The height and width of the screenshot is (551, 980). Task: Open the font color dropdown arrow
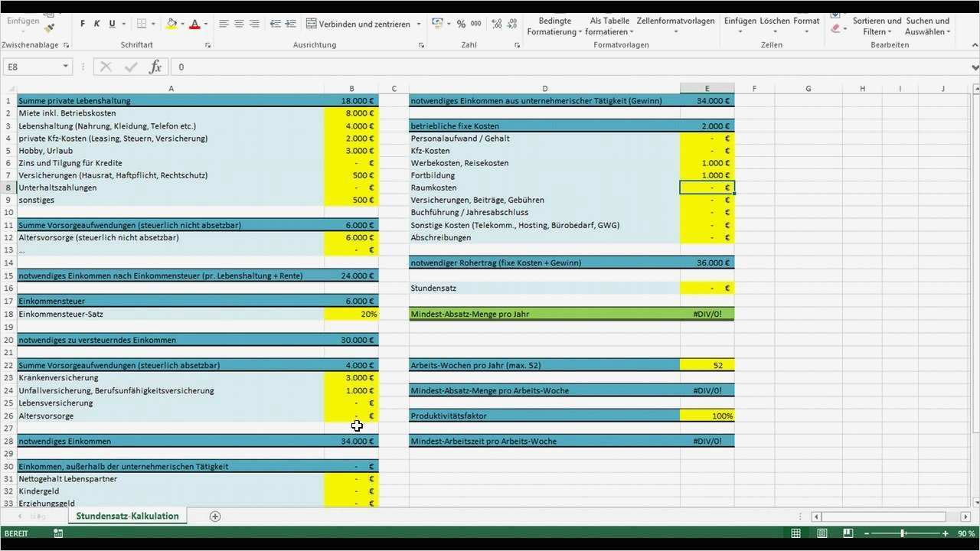[206, 24]
